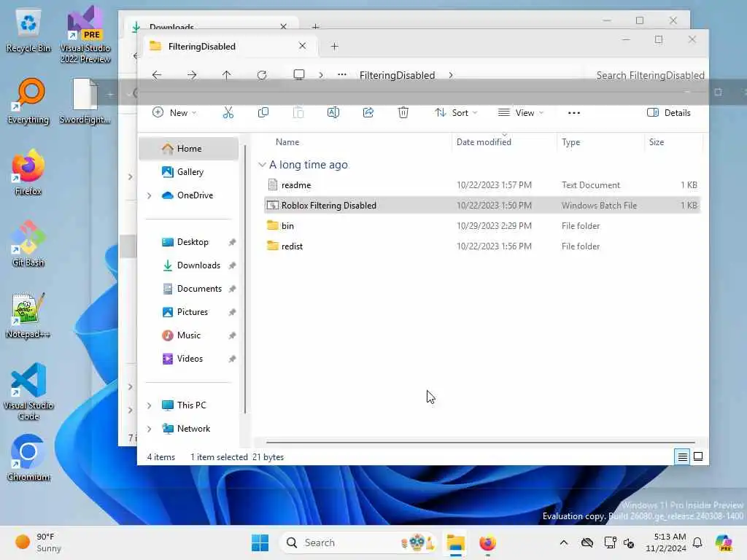Click File Explorer in the taskbar

455,542
